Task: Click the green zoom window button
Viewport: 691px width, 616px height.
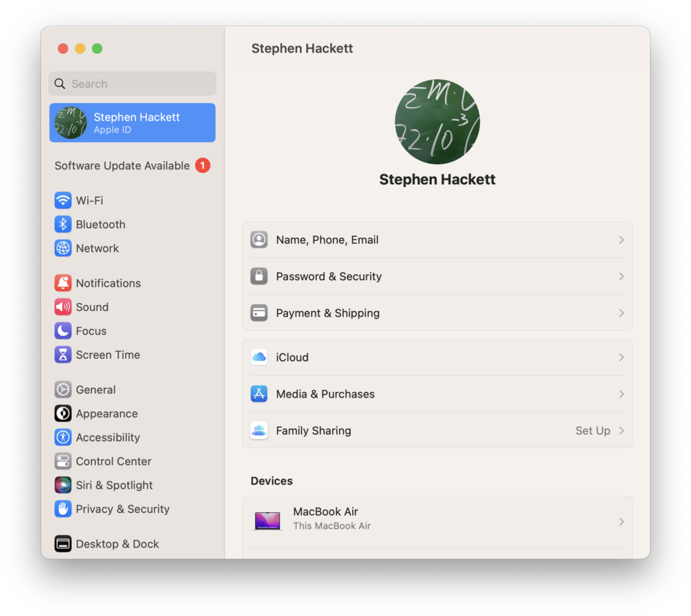Action: pos(97,48)
